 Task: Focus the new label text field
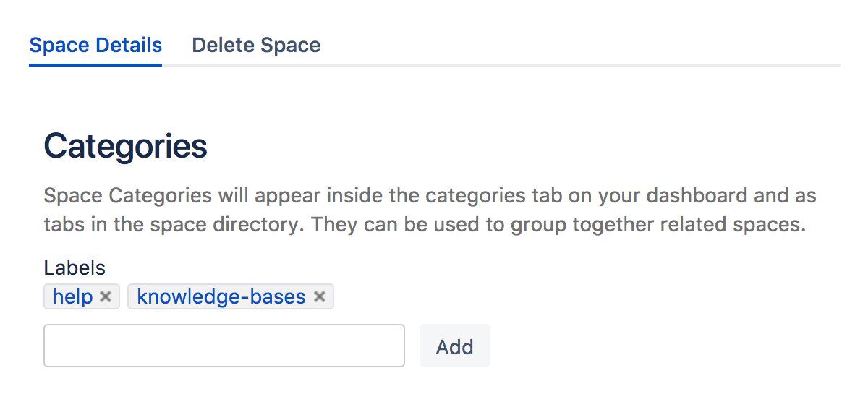tap(224, 346)
